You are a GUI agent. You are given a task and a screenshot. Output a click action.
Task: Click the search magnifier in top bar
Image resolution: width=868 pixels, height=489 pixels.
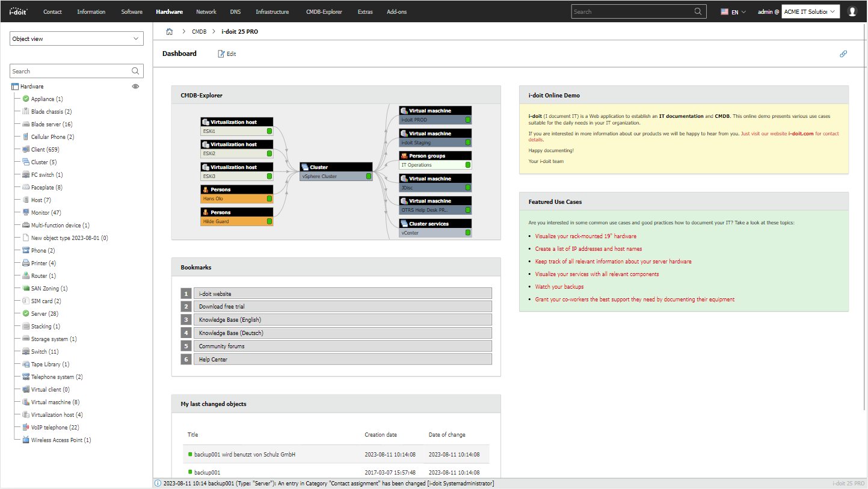coord(698,11)
